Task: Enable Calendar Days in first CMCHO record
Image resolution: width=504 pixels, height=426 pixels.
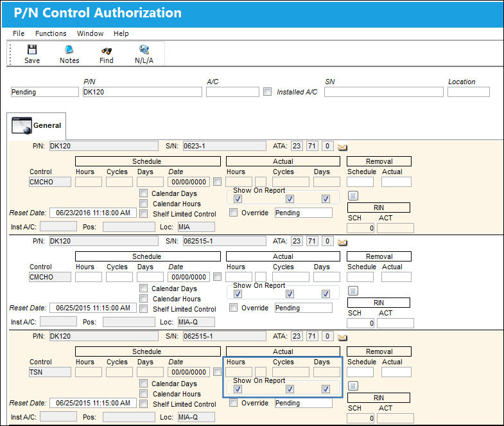Action: coord(143,193)
